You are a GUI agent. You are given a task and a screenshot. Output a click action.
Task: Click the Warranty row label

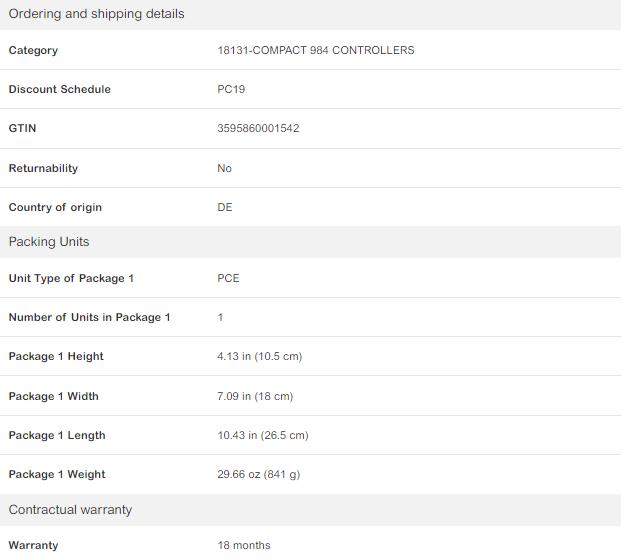(33, 545)
